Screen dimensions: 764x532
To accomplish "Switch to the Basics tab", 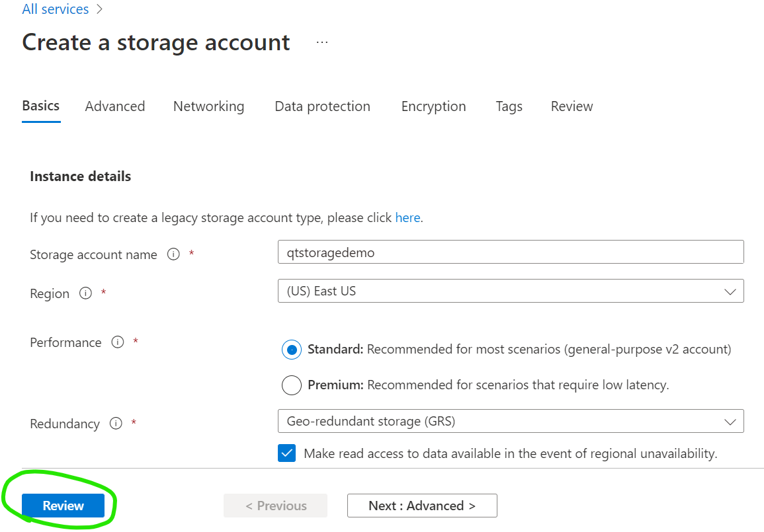I will [41, 106].
